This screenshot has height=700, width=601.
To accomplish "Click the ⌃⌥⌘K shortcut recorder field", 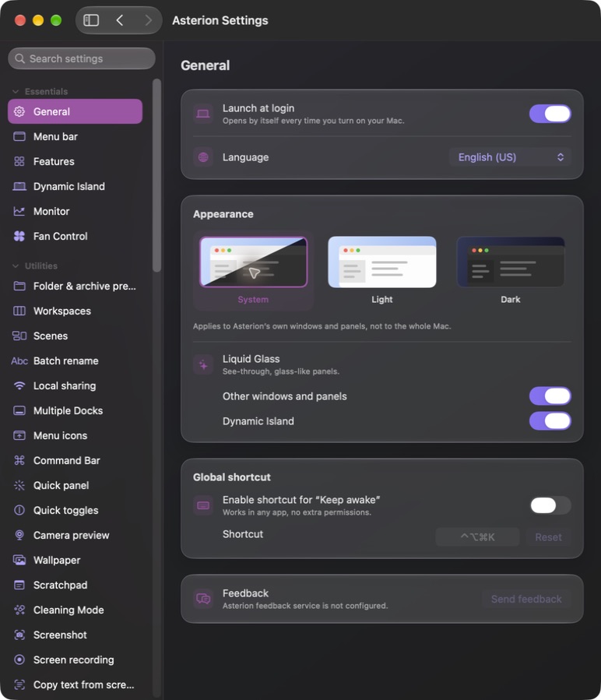I will [x=477, y=537].
